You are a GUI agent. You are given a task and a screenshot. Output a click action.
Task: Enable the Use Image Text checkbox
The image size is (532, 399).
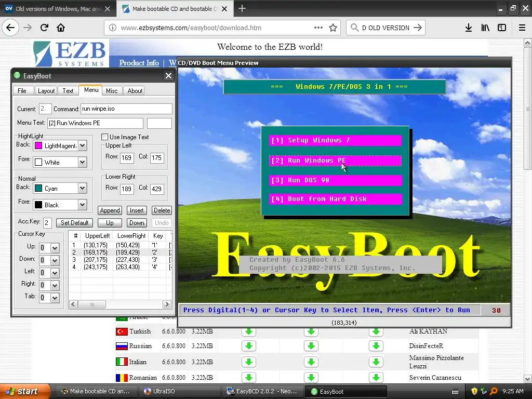click(x=104, y=137)
